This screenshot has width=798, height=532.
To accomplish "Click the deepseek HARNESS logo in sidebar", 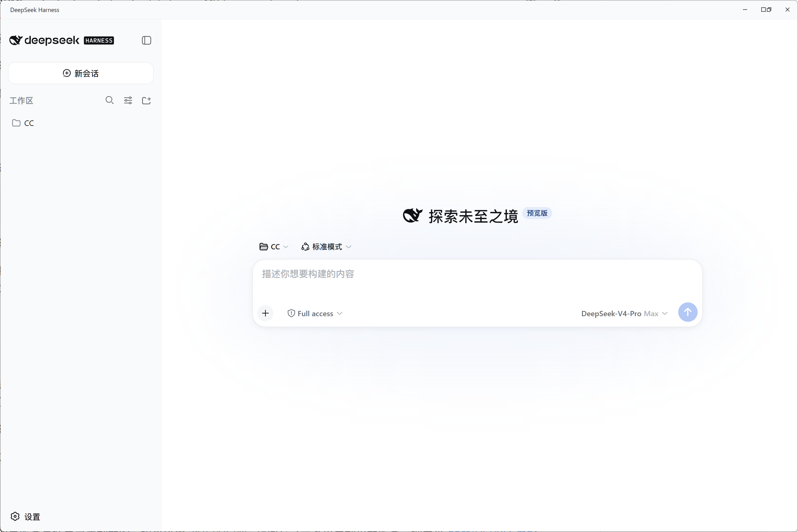I will pyautogui.click(x=61, y=40).
